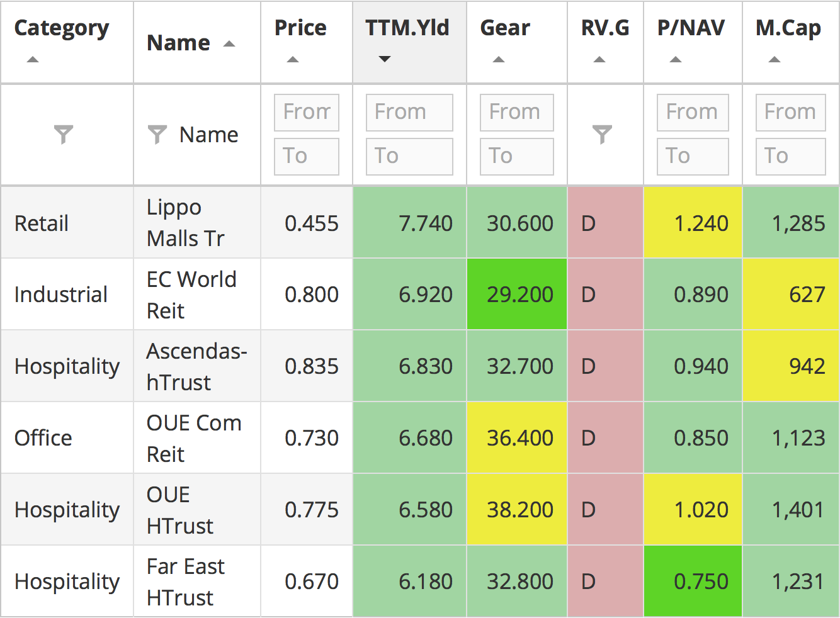Focus the Gear From filter box
The height and width of the screenshot is (618, 840).
point(516,112)
